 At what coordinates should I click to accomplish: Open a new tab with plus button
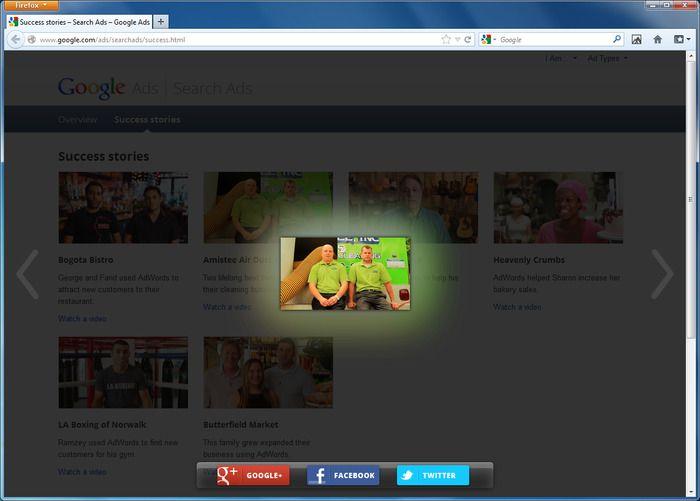tap(161, 21)
